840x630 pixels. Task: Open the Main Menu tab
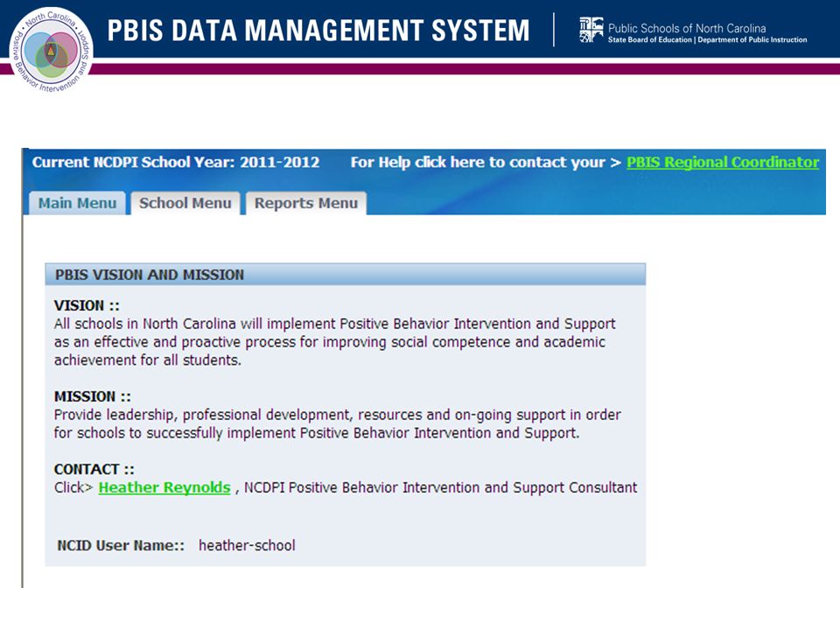coord(77,203)
